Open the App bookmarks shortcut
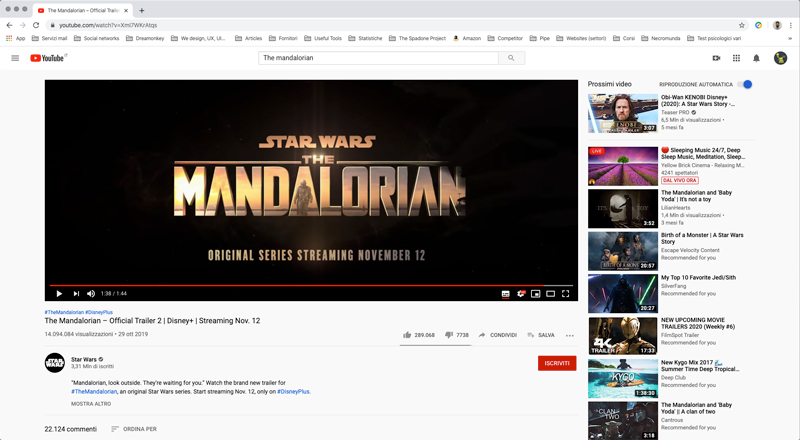Viewport: 800px width, 440px height. tap(15, 38)
